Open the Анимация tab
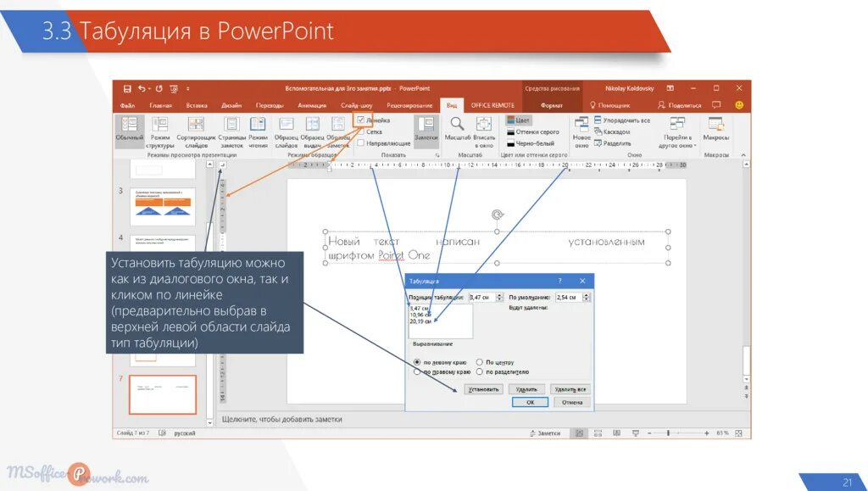 pos(312,105)
